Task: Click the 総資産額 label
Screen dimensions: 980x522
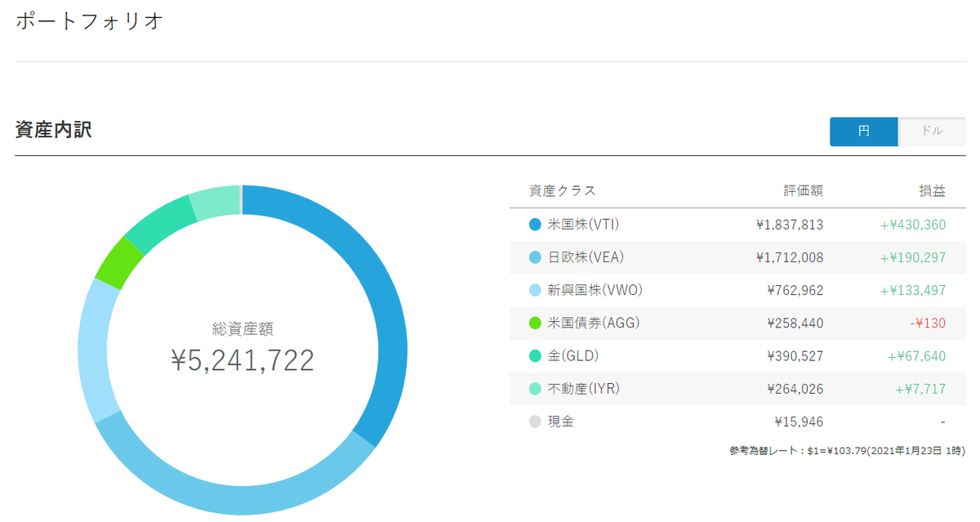Action: click(243, 328)
